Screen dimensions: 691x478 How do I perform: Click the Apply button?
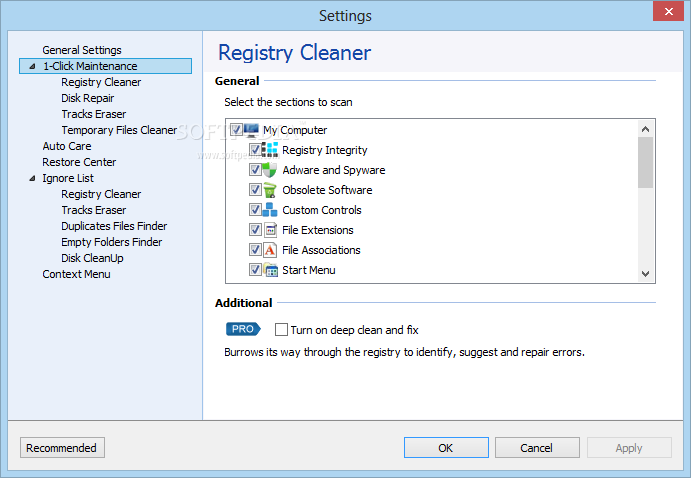click(x=629, y=448)
